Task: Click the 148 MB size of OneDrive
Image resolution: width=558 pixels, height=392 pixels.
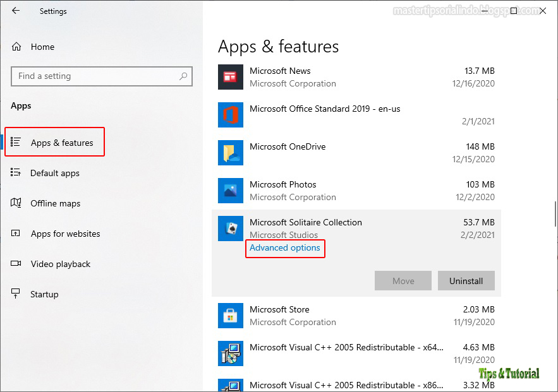Action: point(480,146)
